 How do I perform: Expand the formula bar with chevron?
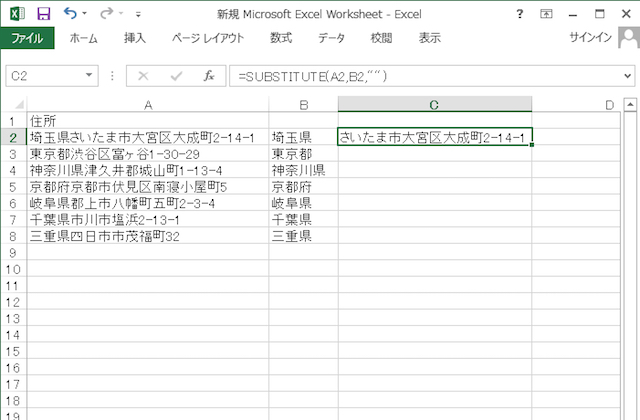pyautogui.click(x=628, y=76)
